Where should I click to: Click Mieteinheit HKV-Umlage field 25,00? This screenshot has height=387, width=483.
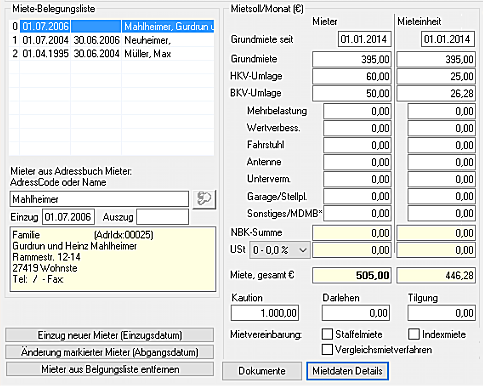click(x=436, y=76)
